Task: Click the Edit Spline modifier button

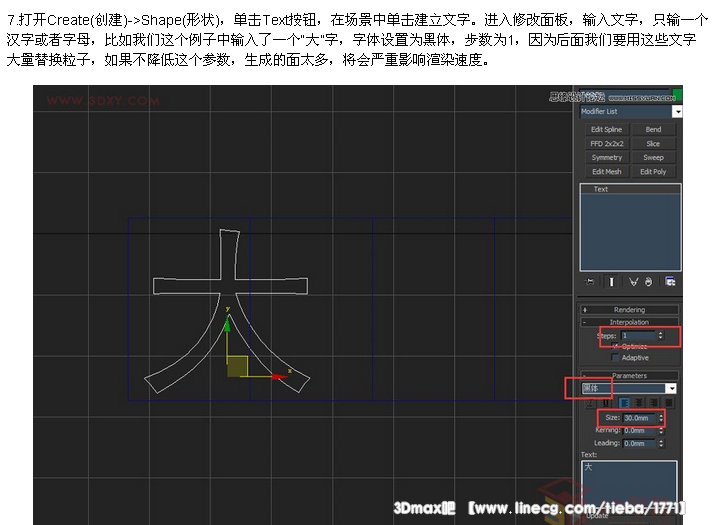Action: (606, 130)
